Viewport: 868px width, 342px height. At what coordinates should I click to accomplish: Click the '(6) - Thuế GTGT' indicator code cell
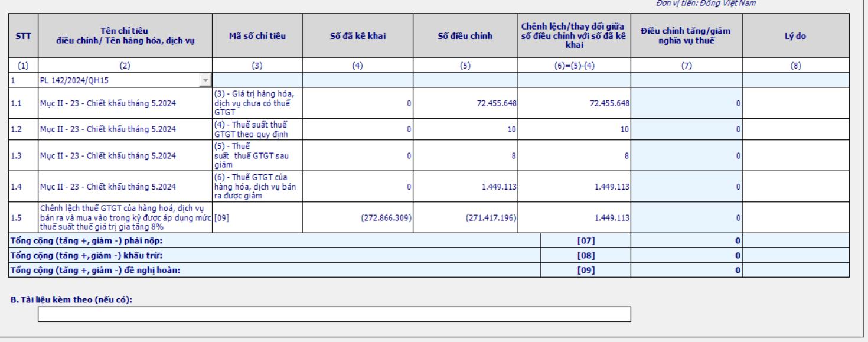(257, 187)
